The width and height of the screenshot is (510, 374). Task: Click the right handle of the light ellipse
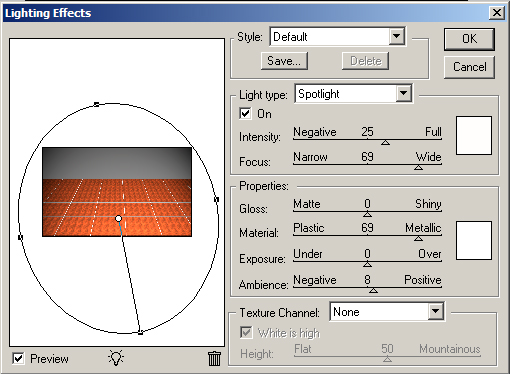[x=216, y=199]
